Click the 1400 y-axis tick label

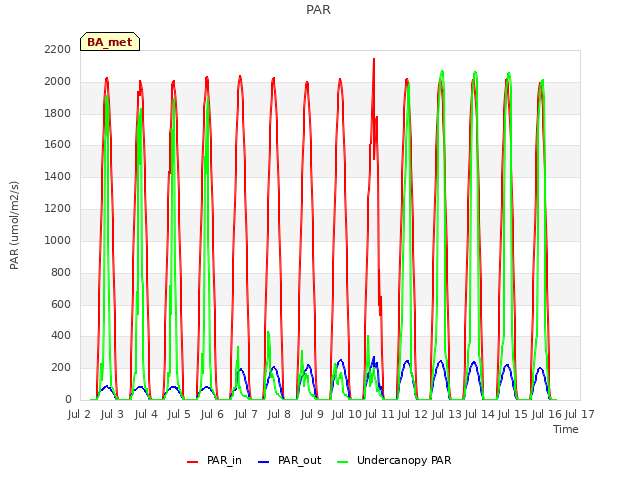click(58, 176)
